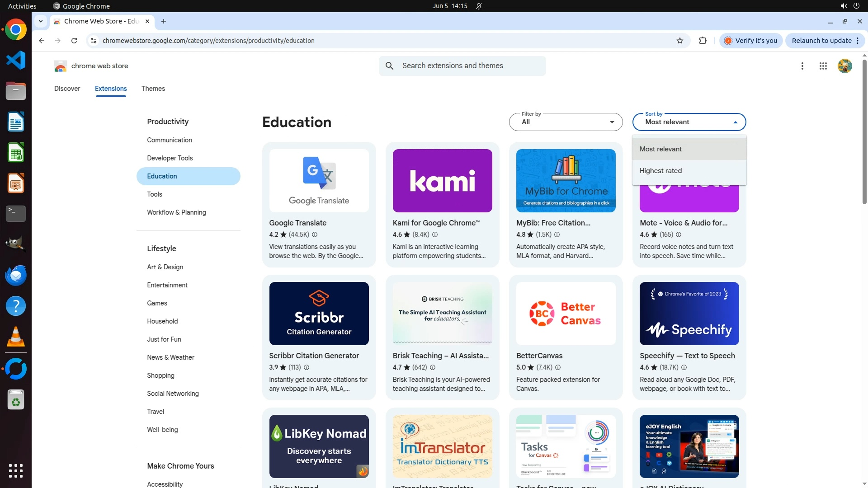868x488 pixels.
Task: Select Highest rated sort option
Action: [660, 171]
